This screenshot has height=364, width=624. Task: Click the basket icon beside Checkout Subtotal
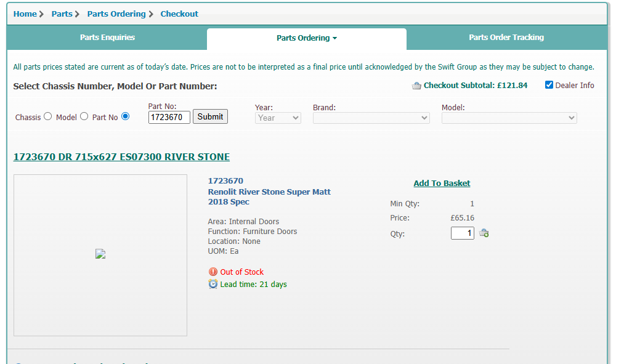click(x=416, y=86)
